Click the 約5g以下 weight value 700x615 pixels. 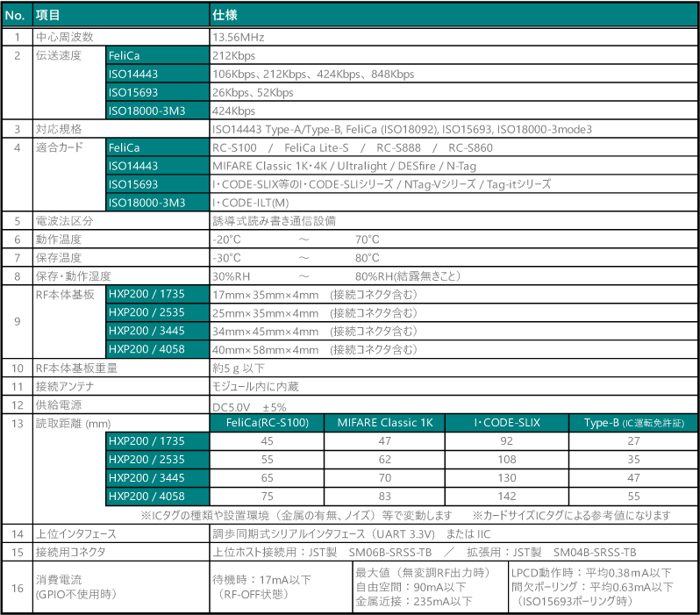click(239, 368)
